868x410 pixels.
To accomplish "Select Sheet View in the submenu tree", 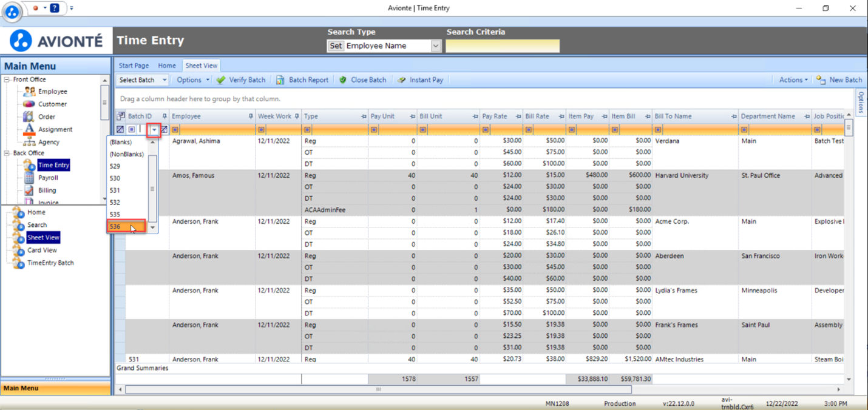I will 43,238.
